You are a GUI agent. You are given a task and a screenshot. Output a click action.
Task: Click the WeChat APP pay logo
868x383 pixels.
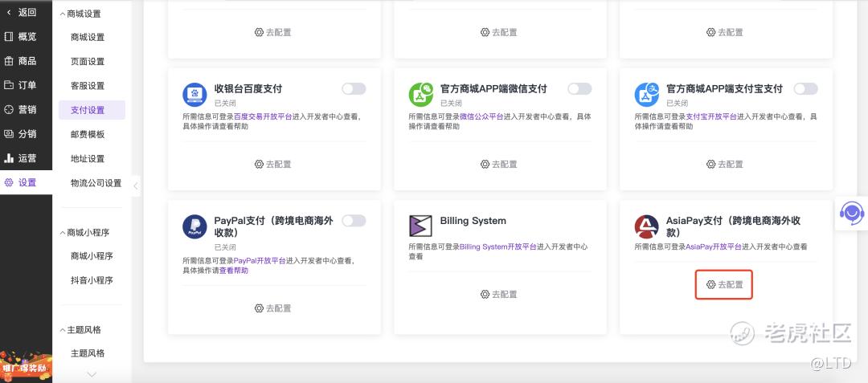[420, 95]
